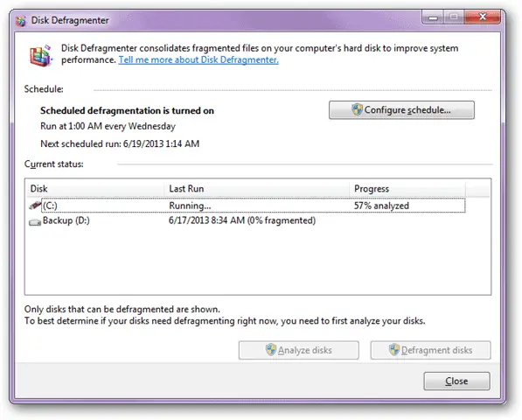Click the shield icon on Defragment disks
522x420 pixels.
[x=394, y=350]
